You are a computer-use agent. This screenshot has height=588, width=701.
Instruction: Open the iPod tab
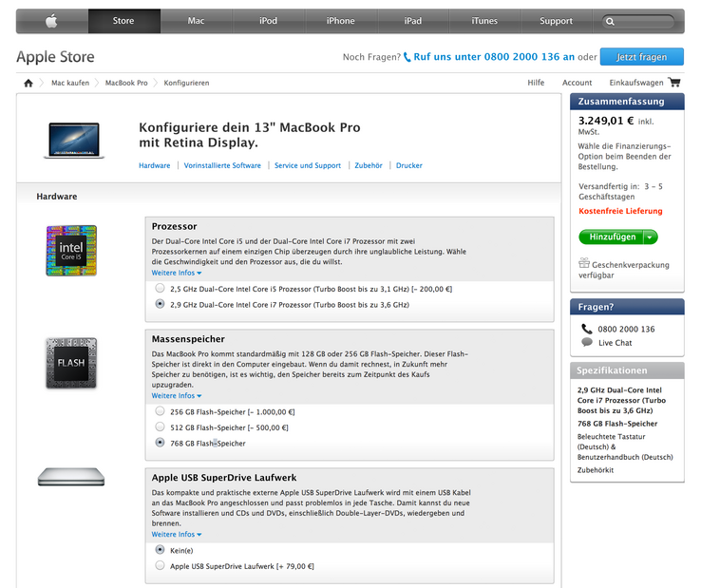point(269,21)
